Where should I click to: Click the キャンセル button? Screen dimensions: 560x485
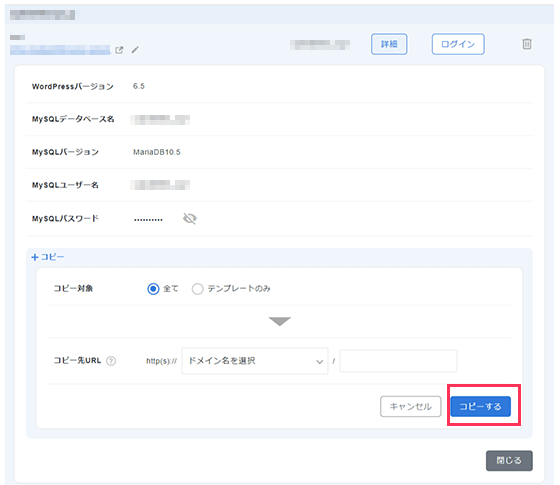tap(411, 406)
